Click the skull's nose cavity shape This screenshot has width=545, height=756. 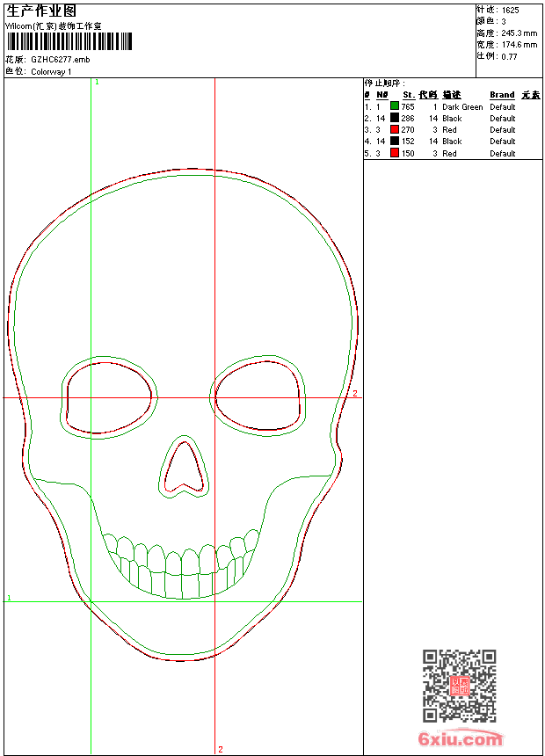(184, 468)
